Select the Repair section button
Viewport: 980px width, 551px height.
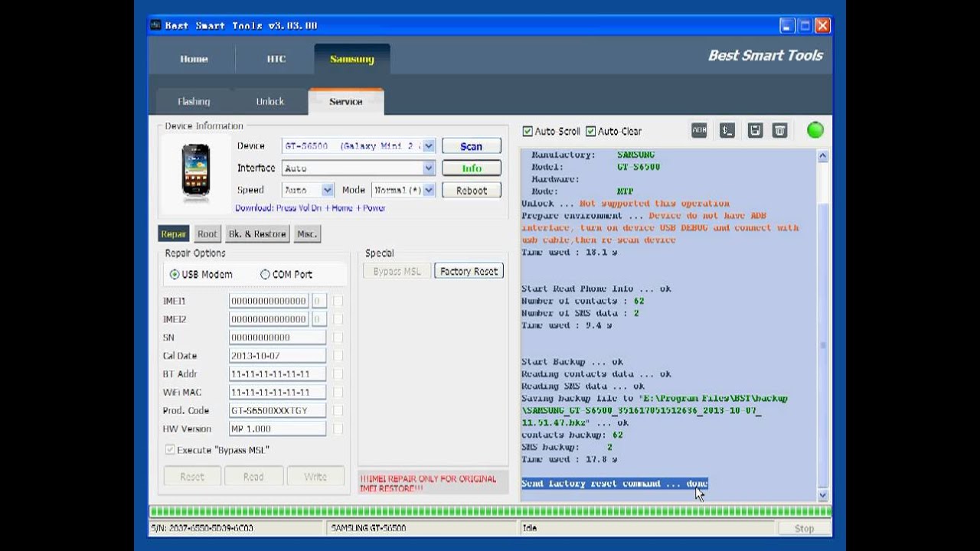174,234
